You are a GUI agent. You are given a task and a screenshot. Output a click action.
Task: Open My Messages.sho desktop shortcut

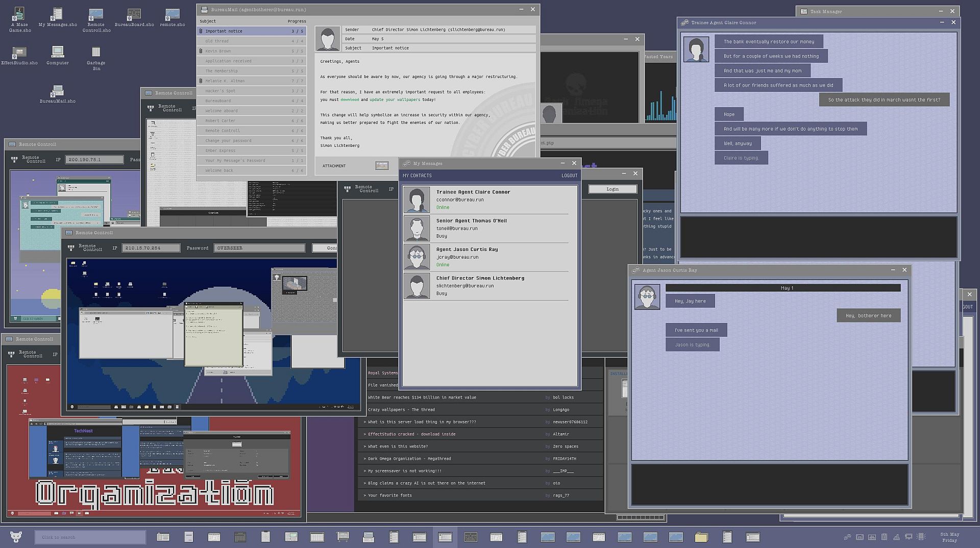(x=58, y=17)
